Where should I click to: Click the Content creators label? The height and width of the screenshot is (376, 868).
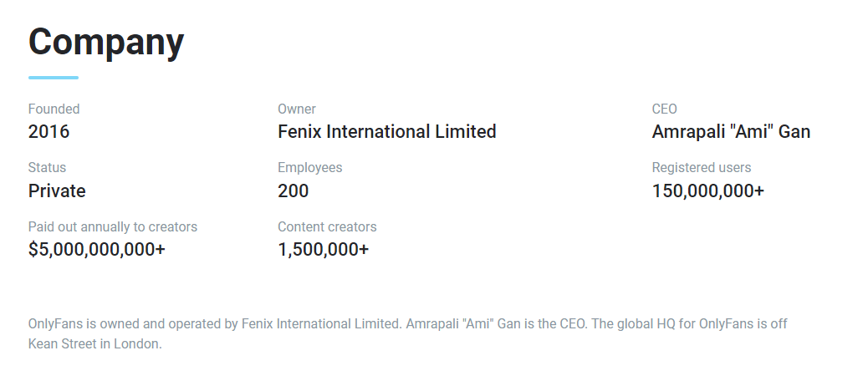tap(327, 226)
